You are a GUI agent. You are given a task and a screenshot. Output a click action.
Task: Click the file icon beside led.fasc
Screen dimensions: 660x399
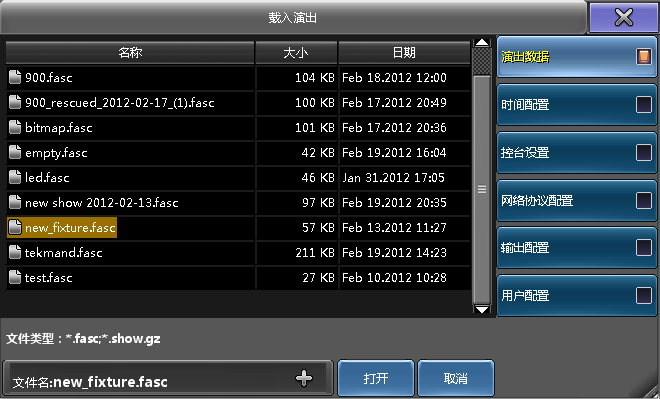(x=15, y=177)
